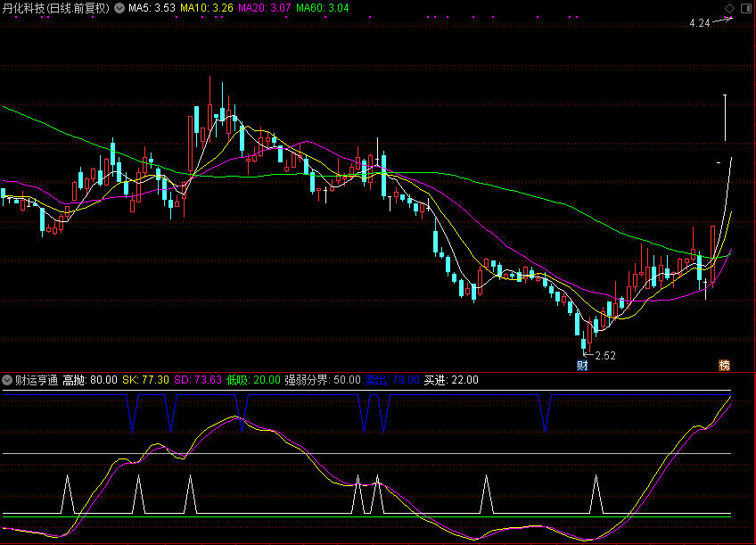Click the 高抛: 80.00 value label
The width and height of the screenshot is (756, 545).
(90, 380)
